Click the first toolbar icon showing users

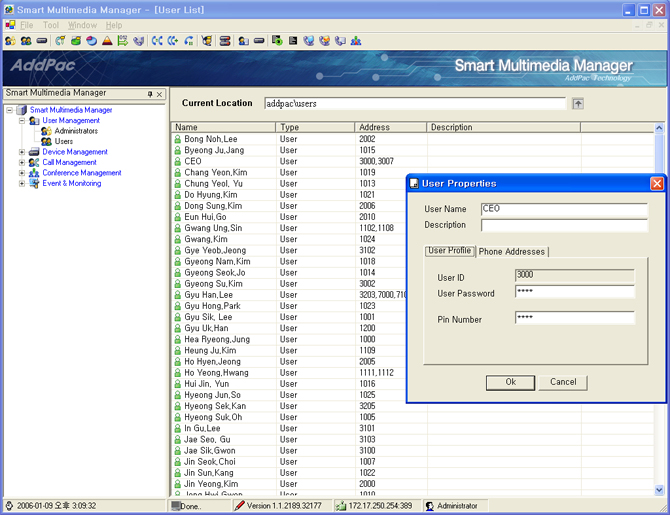point(10,41)
